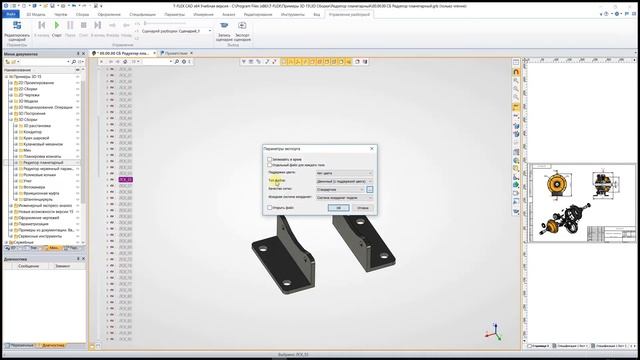
Task: Click the Сообщение column header in Диагностика
Action: pos(28,266)
